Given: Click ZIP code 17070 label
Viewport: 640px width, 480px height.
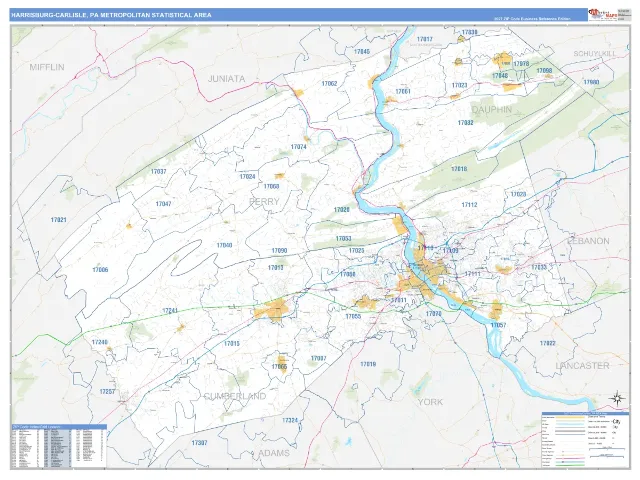Looking at the screenshot, I should click(x=434, y=314).
